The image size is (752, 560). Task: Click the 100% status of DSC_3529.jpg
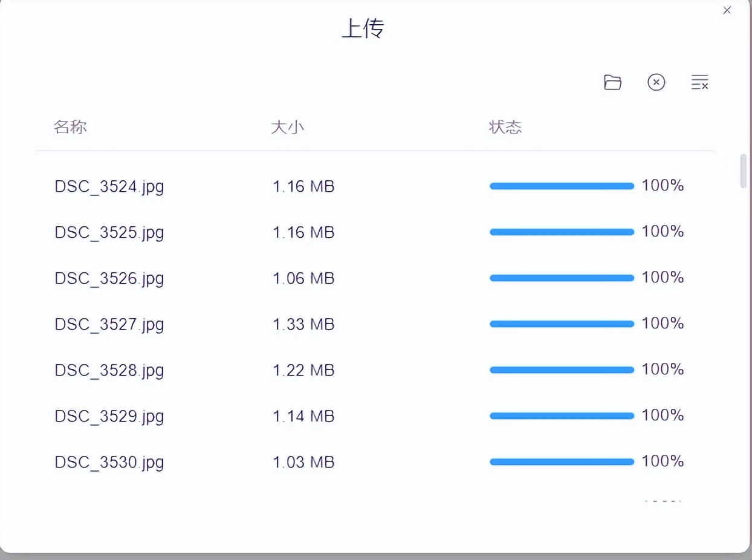point(663,415)
